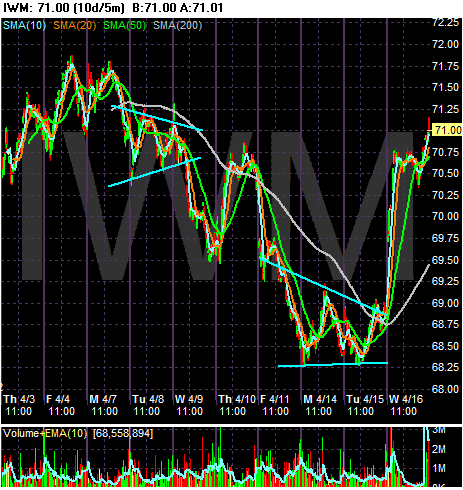
Task: Click the W 4/16 date label
Action: click(406, 399)
